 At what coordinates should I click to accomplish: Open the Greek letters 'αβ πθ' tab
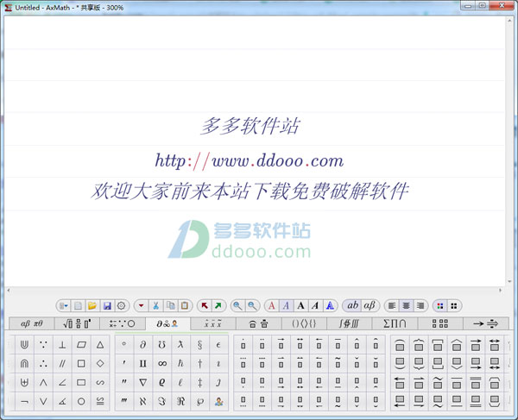point(32,323)
